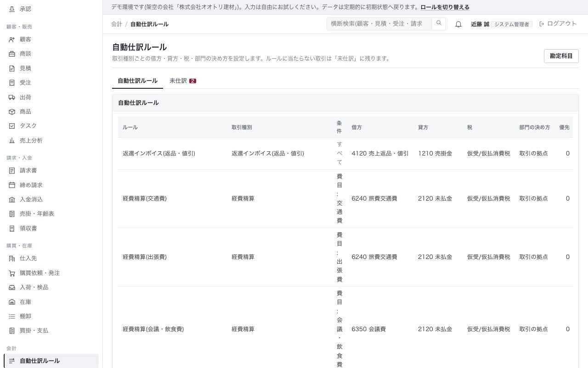The width and height of the screenshot is (588, 368).
Task: Open 締め請求 calendar icon
Action: (x=12, y=185)
